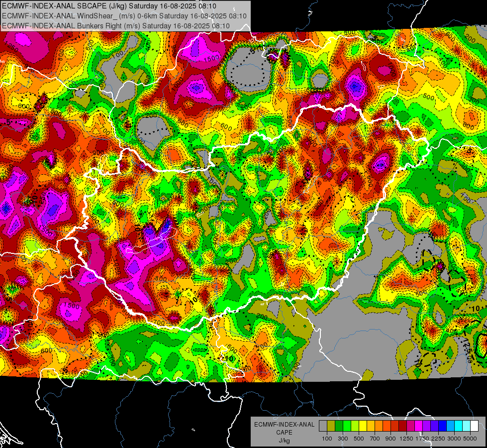Click the 300 legend scale value
Screen dimensions: 487x448
pyautogui.click(x=343, y=439)
